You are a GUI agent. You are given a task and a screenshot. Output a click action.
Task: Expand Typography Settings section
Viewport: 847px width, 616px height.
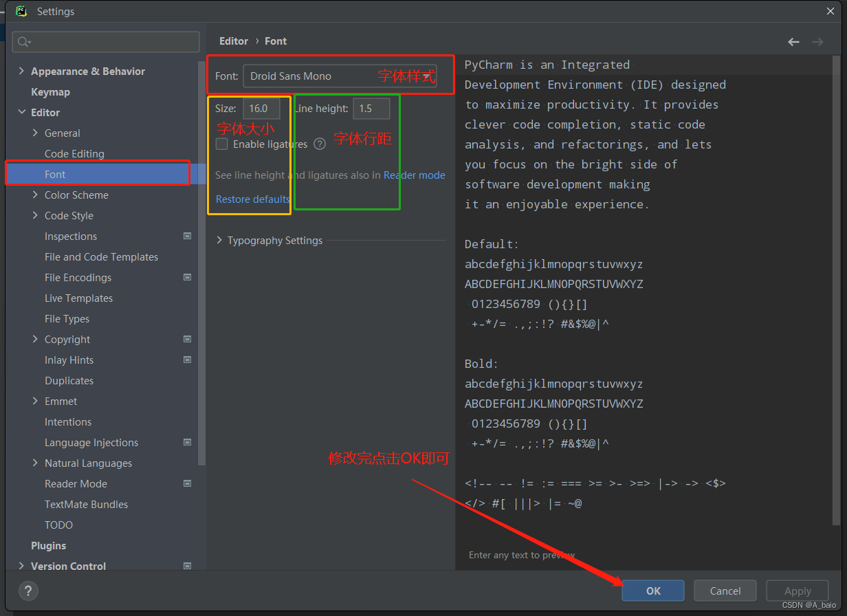coord(219,241)
